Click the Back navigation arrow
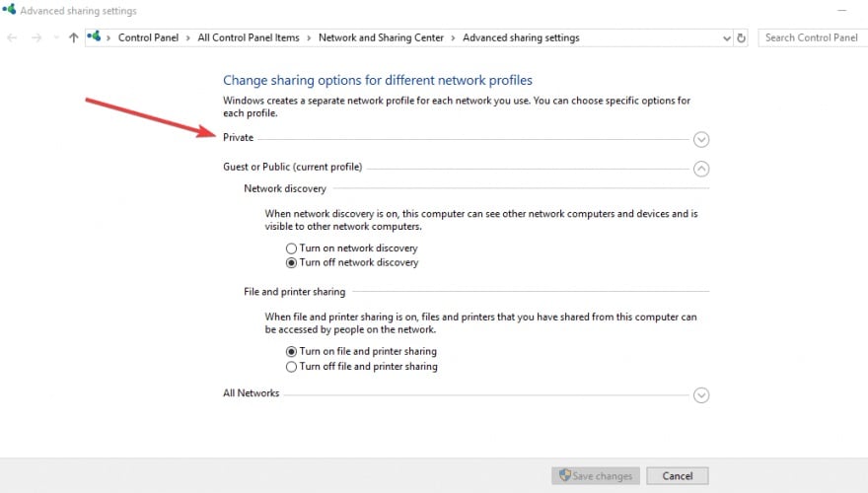The height and width of the screenshot is (493, 868). coord(12,37)
